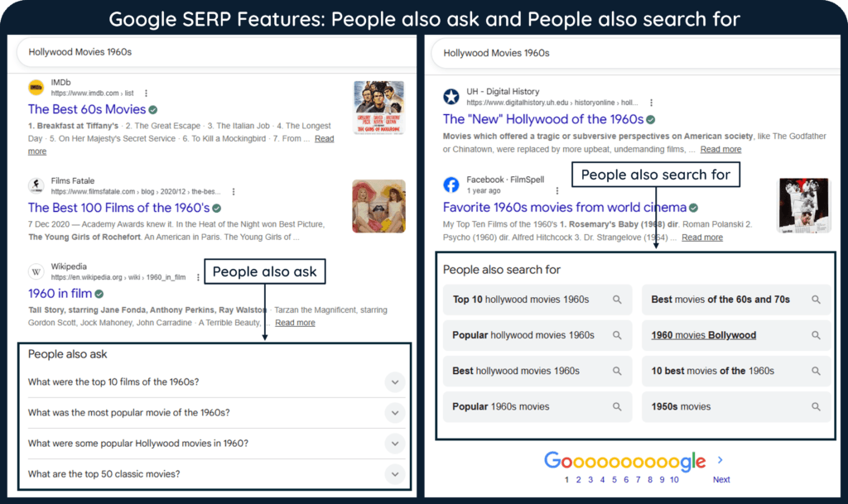Viewport: 848px width, 504px height.
Task: Click left search box with Hollywood Movies 1960s
Action: 216,52
